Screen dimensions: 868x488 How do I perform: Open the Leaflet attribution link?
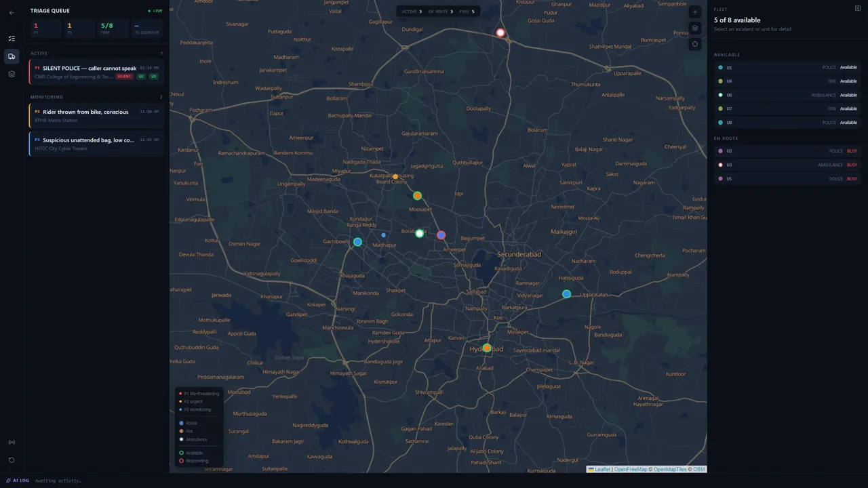point(599,469)
